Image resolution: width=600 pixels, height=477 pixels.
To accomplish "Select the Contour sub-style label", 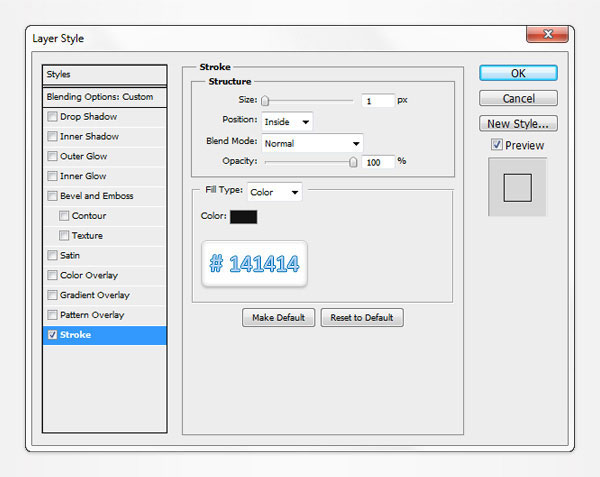I will [x=89, y=216].
